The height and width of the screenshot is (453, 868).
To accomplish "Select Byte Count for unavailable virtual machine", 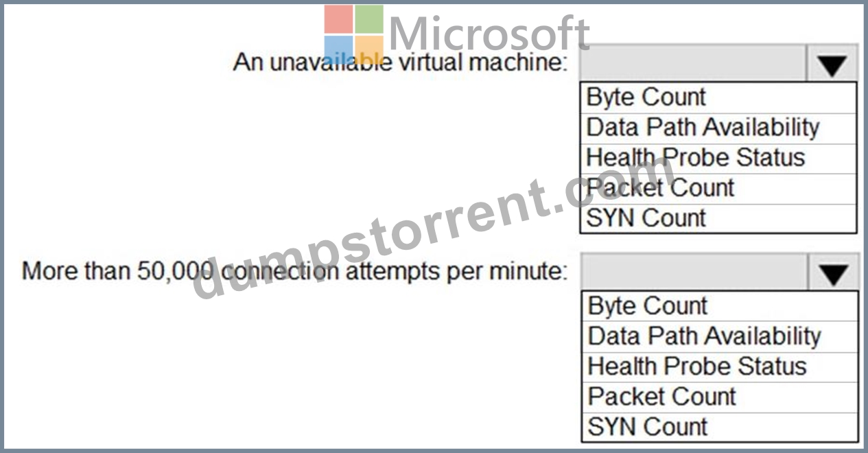I will pos(718,97).
